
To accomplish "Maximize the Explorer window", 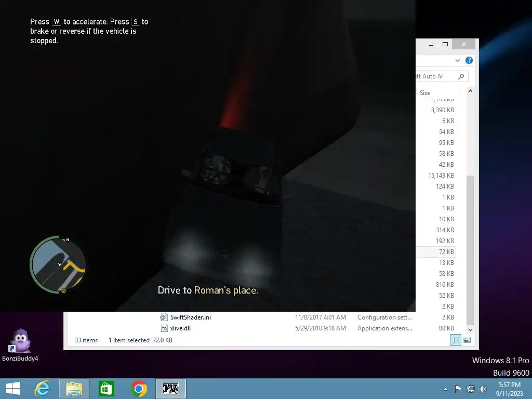I will [x=445, y=45].
